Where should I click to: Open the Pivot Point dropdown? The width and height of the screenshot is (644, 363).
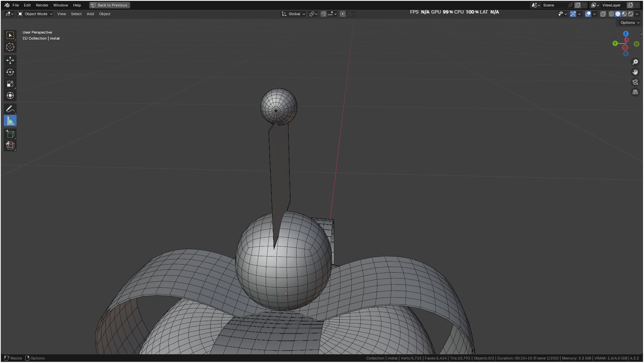(313, 14)
